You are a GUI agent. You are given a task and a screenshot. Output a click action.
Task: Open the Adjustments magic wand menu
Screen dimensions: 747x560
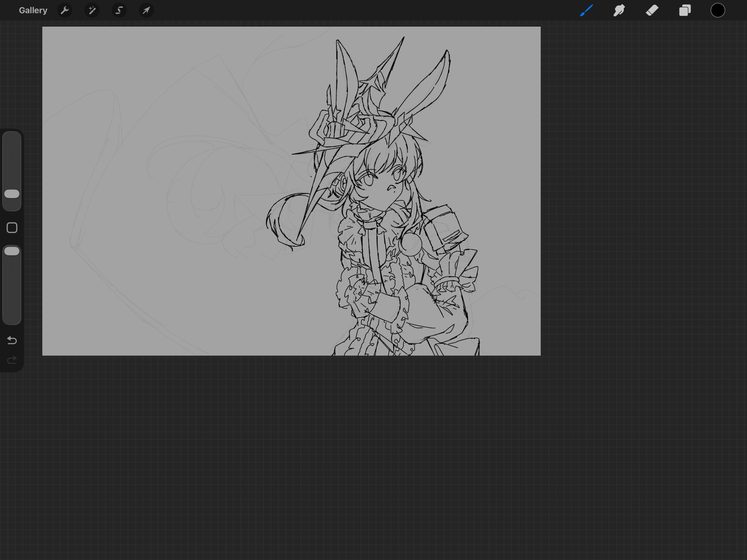92,10
